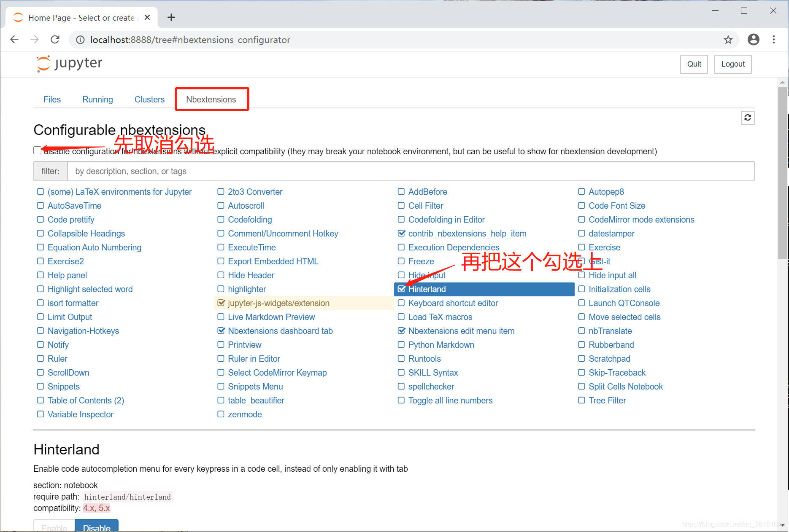The image size is (789, 532).
Task: Switch to the Files tab
Action: click(52, 99)
